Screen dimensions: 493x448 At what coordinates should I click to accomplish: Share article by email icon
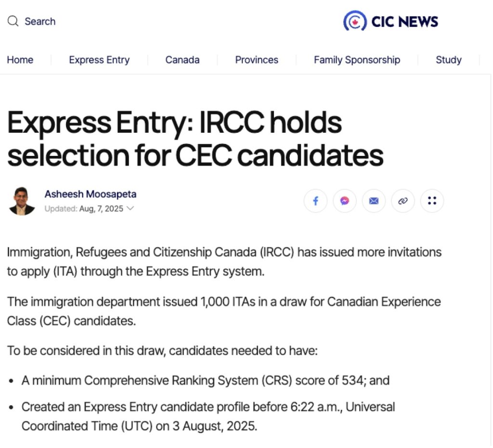point(374,201)
